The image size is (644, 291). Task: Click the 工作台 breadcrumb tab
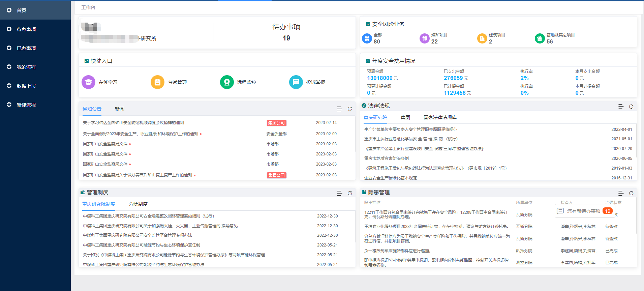[x=88, y=7]
